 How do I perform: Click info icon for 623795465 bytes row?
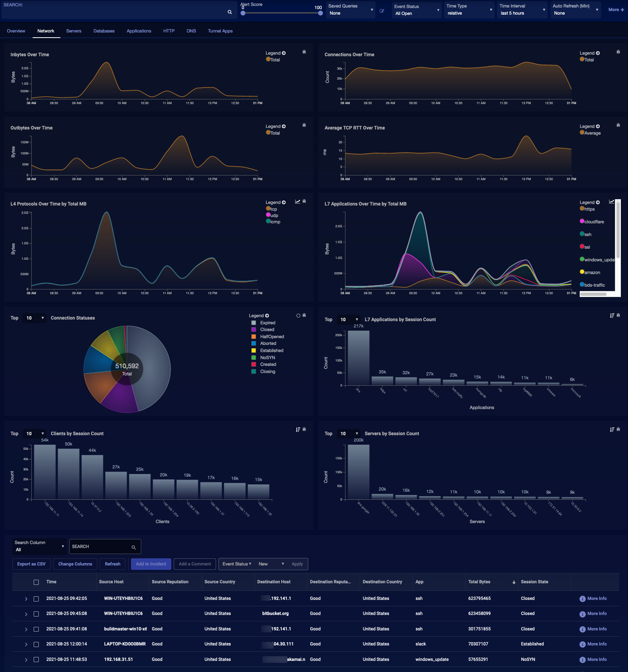click(x=582, y=599)
